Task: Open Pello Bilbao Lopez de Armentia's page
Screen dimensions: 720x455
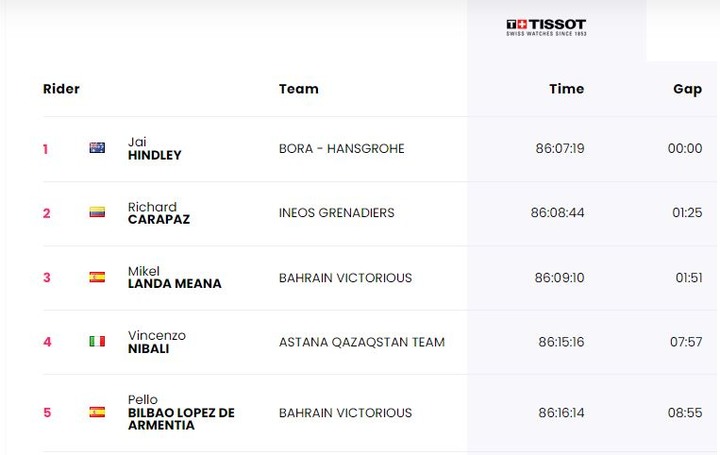Action: (x=181, y=412)
